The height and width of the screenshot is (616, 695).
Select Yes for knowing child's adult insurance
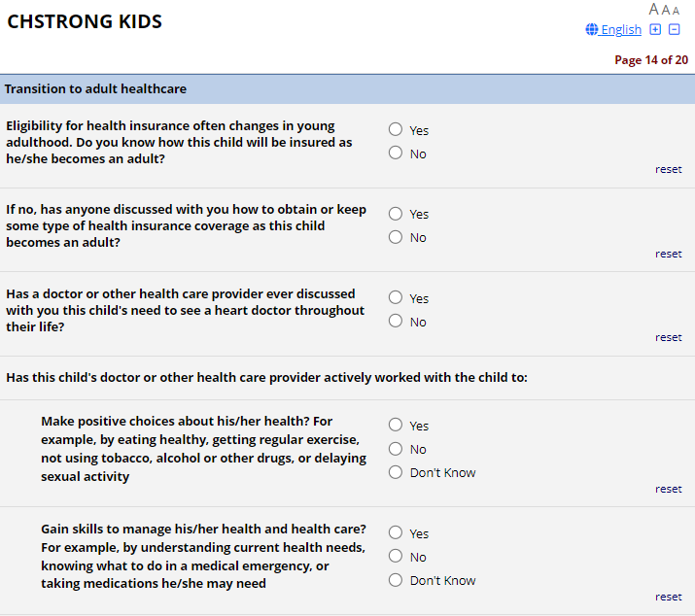396,129
